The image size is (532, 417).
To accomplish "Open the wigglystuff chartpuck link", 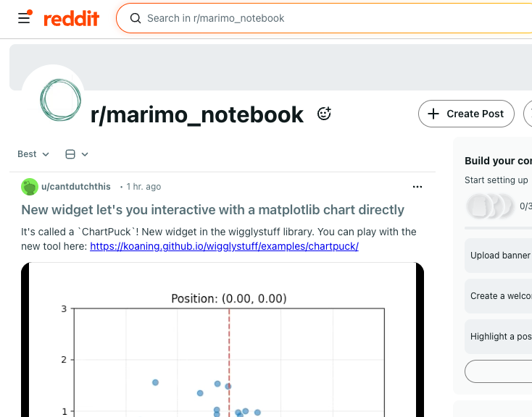I will pyautogui.click(x=224, y=246).
